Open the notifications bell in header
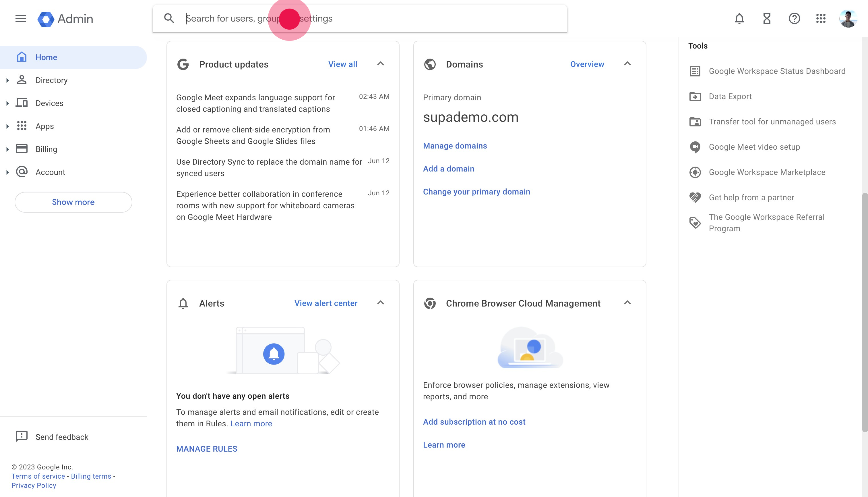Viewport: 868px width, 497px height. (739, 18)
